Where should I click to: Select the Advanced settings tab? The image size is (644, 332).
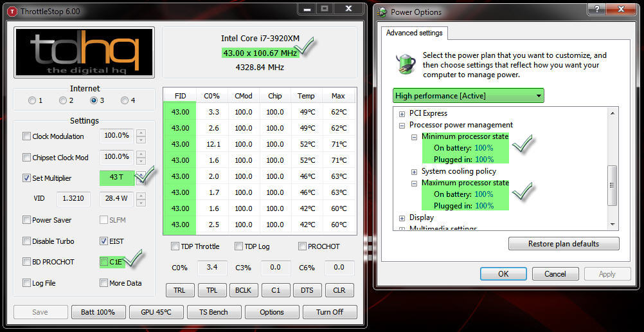point(415,33)
